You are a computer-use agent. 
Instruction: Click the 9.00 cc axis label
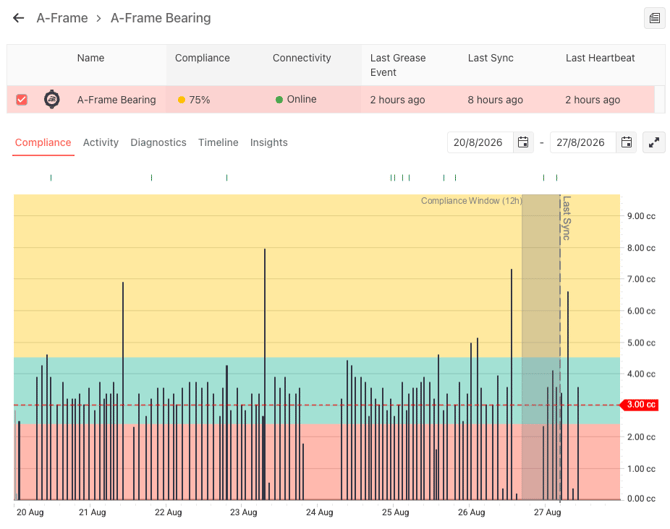641,216
